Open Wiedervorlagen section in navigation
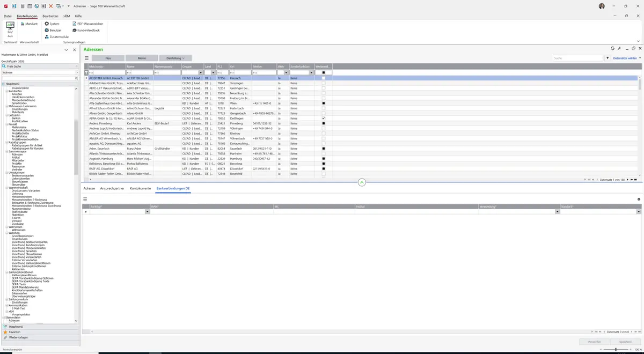The height and width of the screenshot is (354, 644). (40, 337)
